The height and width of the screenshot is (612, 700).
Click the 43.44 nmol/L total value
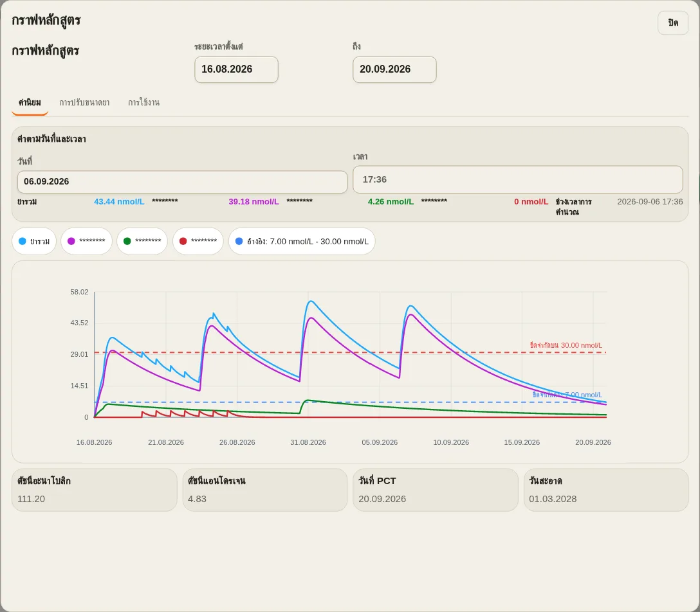tap(119, 202)
